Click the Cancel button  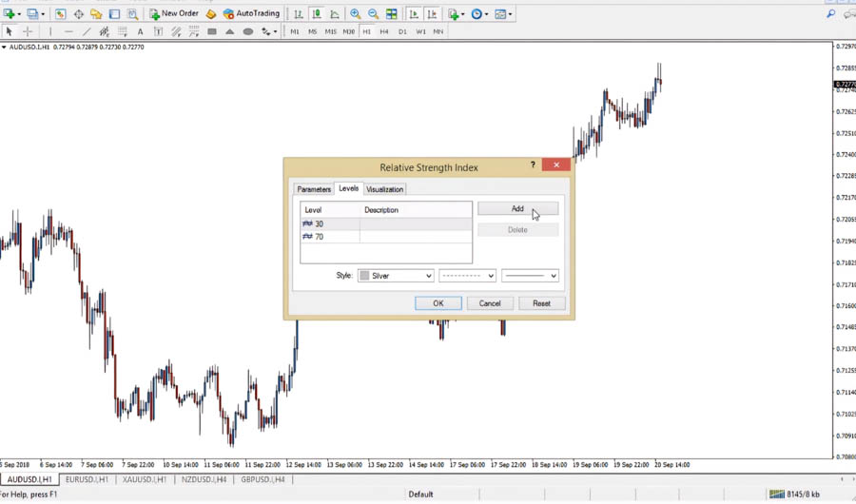click(x=490, y=303)
